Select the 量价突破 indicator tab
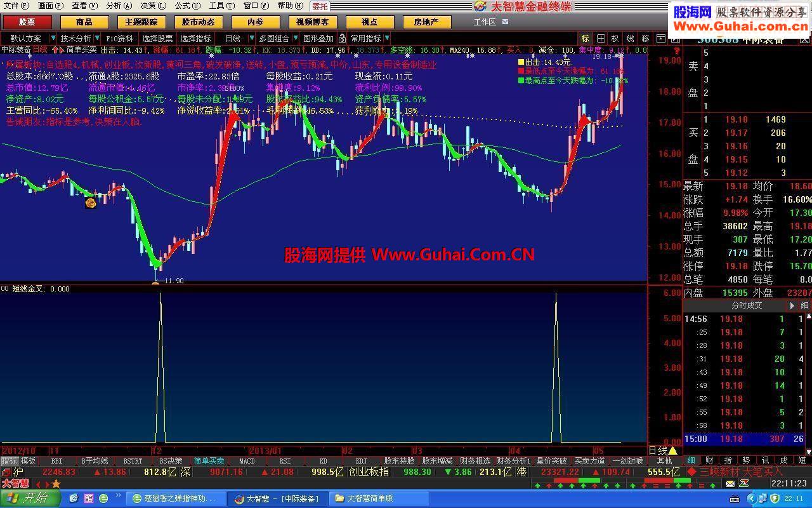The width and height of the screenshot is (812, 508). [551, 461]
